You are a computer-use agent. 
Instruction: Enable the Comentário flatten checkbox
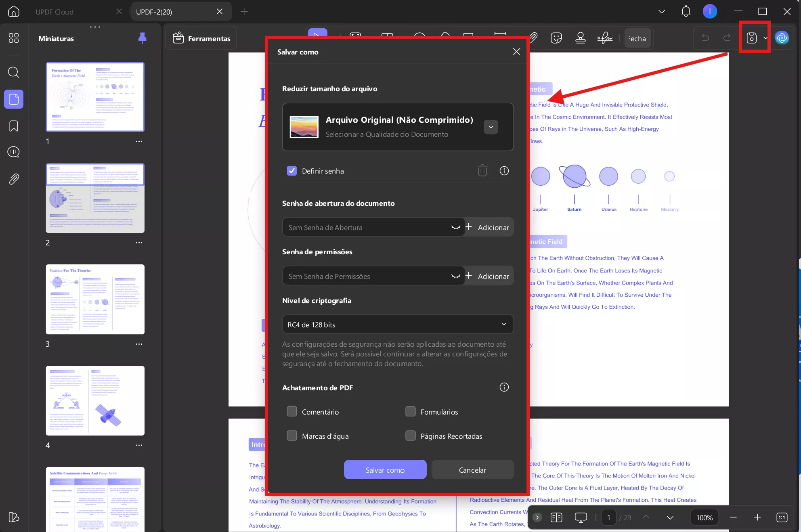pos(291,412)
